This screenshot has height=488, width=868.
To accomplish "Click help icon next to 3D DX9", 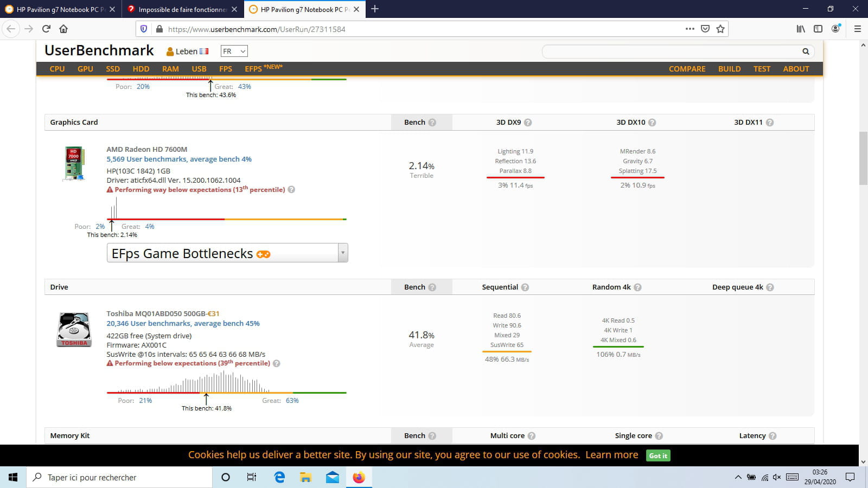I will (x=528, y=123).
